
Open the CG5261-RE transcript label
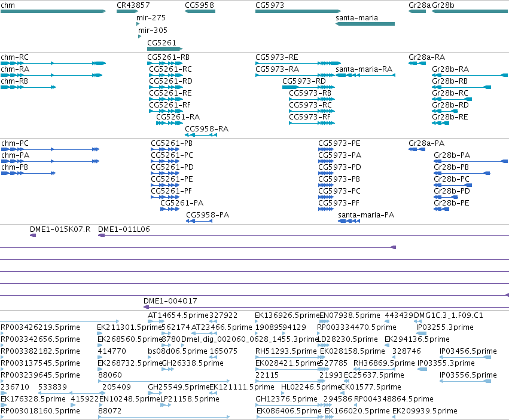pos(170,93)
